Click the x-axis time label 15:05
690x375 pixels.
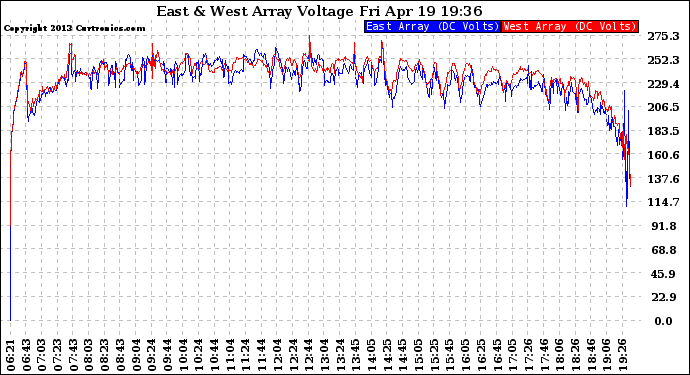click(418, 355)
